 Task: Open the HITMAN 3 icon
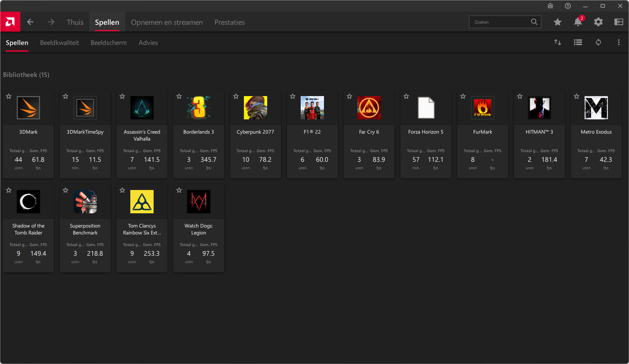click(539, 108)
